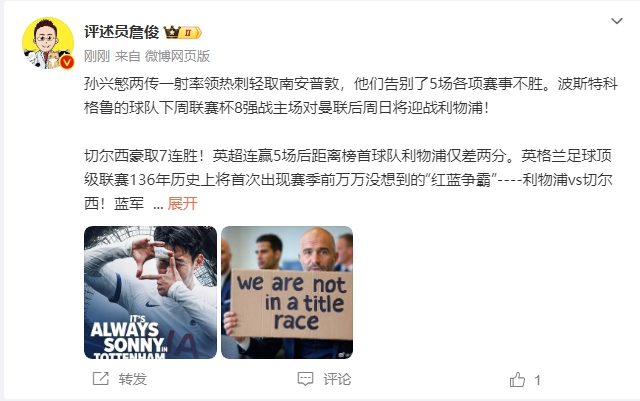The height and width of the screenshot is (401, 640).
Task: Expand full post text with 展开
Action: [182, 203]
